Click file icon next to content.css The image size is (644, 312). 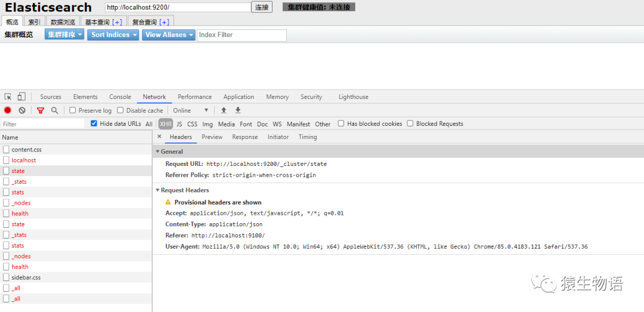click(x=6, y=150)
